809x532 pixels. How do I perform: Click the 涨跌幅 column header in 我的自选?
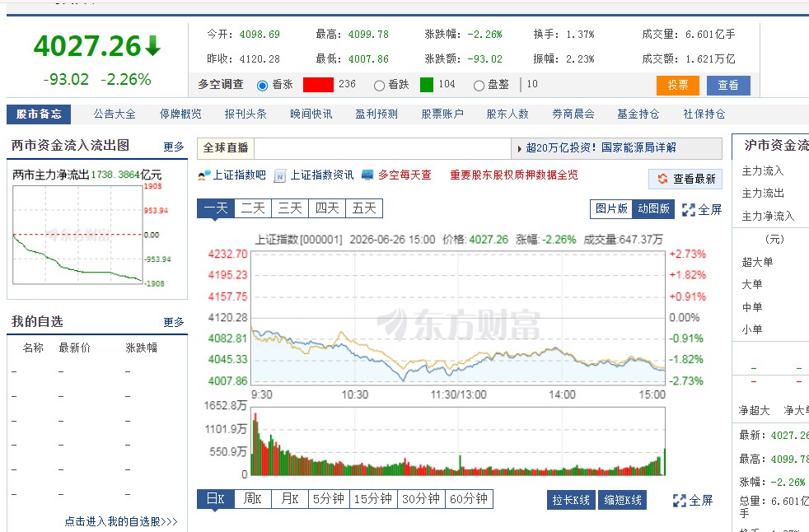(x=142, y=348)
